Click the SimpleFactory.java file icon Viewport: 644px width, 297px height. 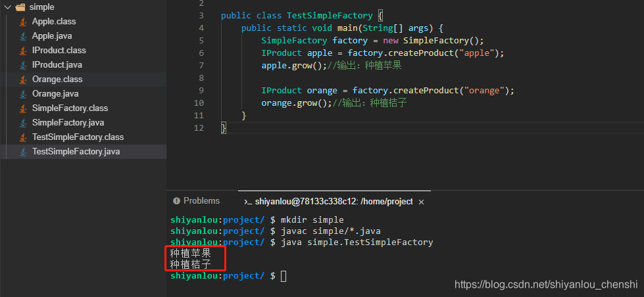tap(23, 123)
